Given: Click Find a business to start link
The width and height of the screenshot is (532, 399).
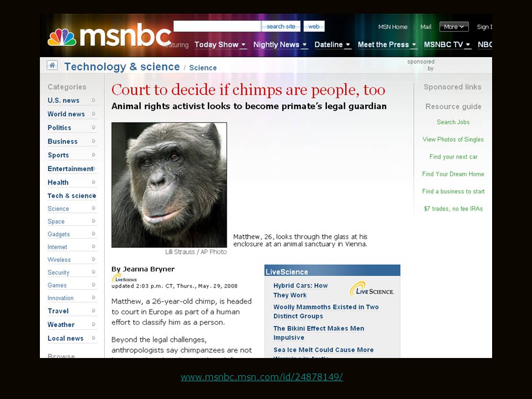Looking at the screenshot, I should tap(453, 191).
